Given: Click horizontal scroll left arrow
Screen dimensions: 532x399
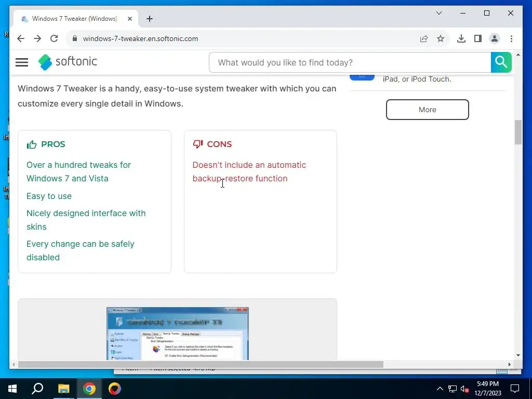Looking at the screenshot, I should coord(13,364).
